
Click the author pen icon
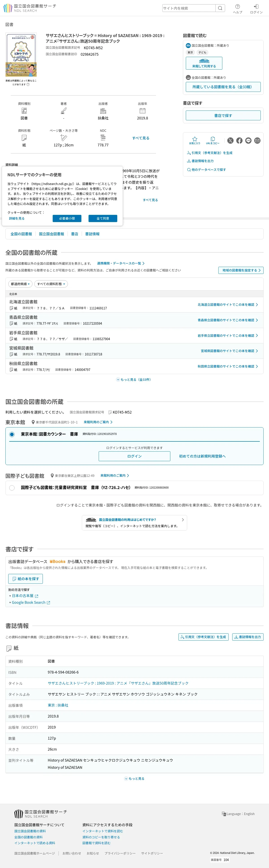pyautogui.click(x=64, y=111)
